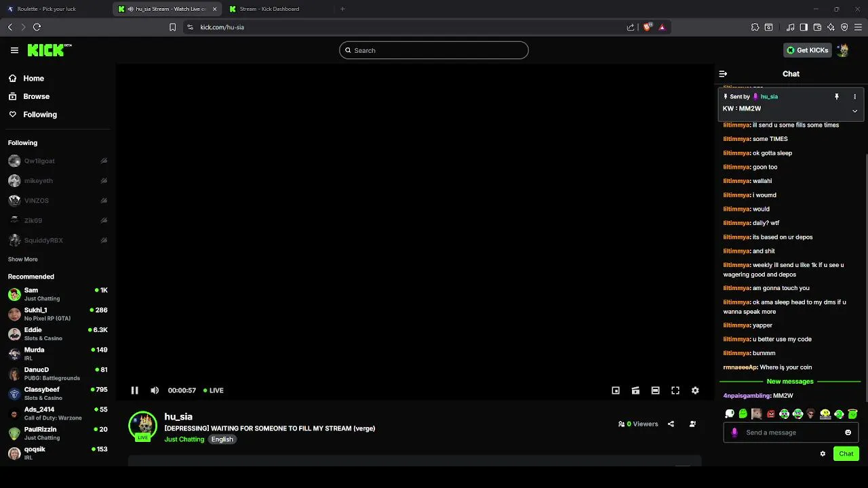The image size is (868, 488).
Task: Insert the red angry face quick emote
Action: click(x=770, y=413)
